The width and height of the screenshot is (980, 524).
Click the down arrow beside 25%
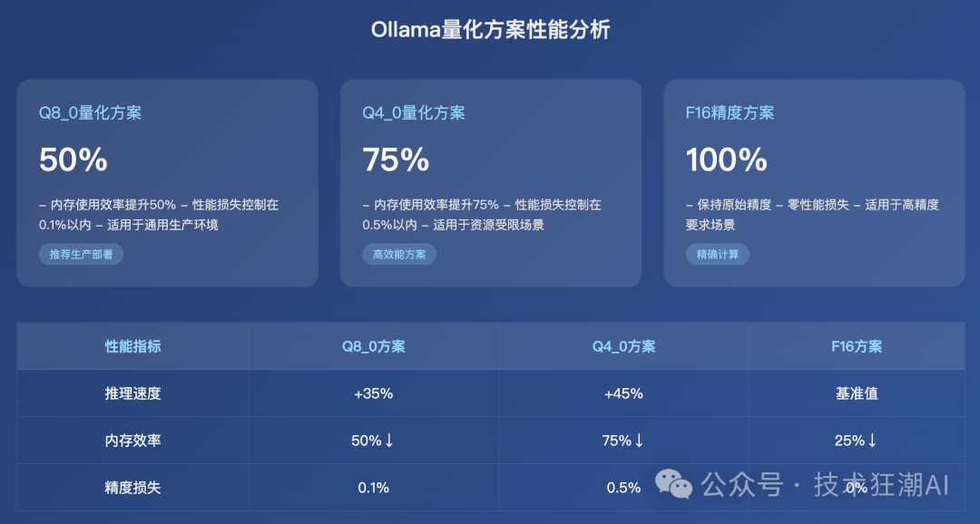[x=872, y=441]
